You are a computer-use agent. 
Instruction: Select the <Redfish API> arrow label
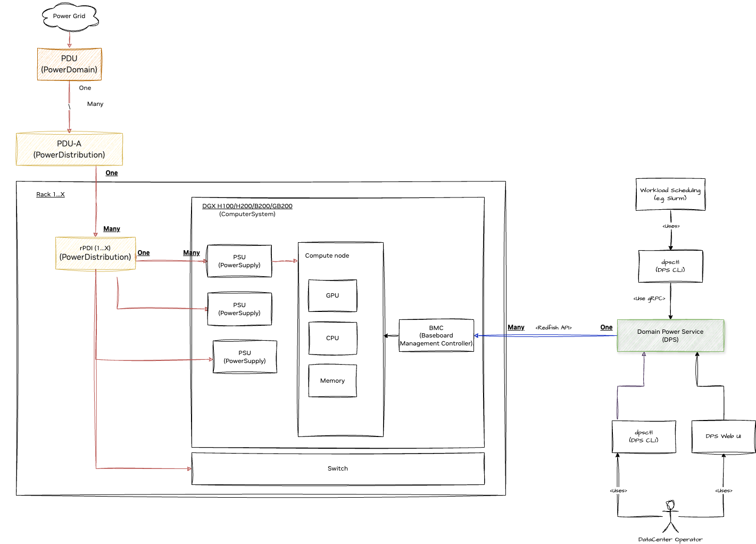point(554,327)
